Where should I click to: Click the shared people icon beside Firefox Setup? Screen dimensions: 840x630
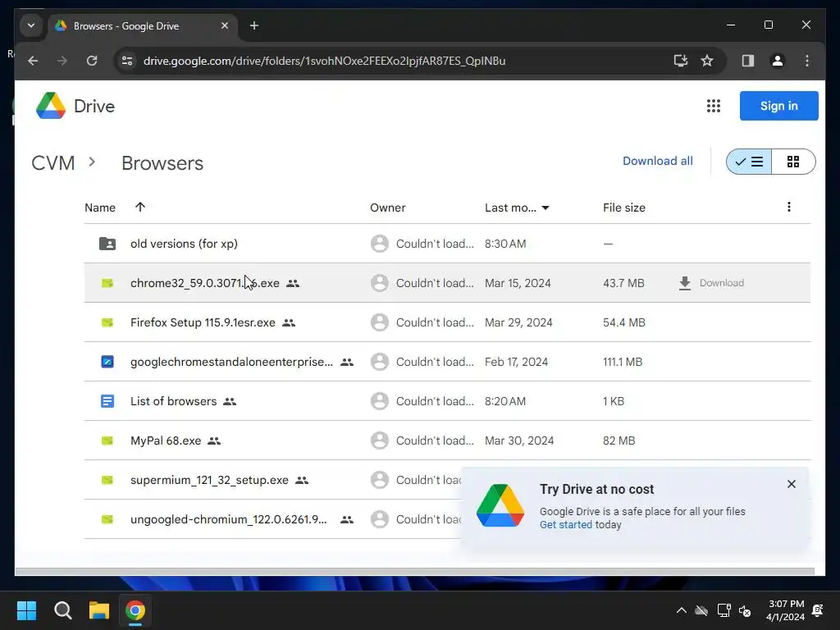coord(289,322)
